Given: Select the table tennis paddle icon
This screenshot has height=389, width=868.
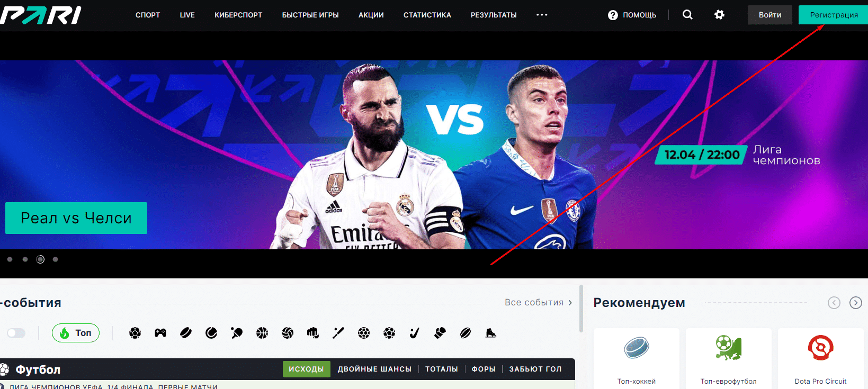Looking at the screenshot, I should 237,333.
